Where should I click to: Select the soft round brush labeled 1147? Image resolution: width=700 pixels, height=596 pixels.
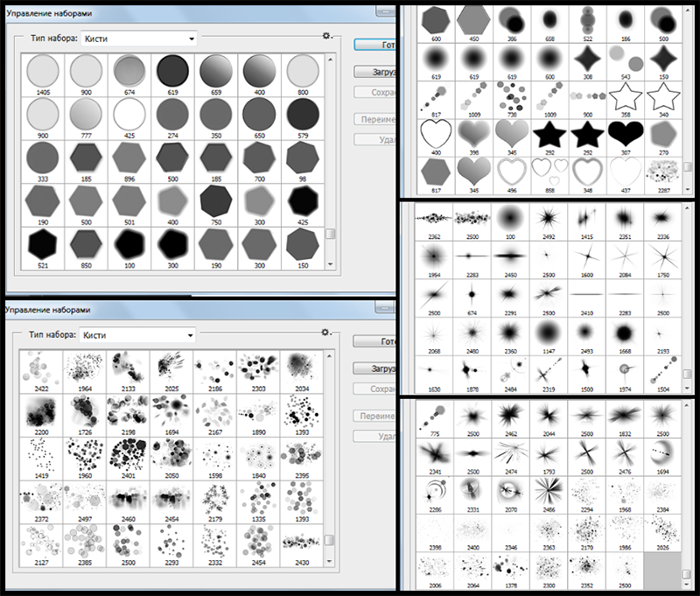[x=549, y=335]
